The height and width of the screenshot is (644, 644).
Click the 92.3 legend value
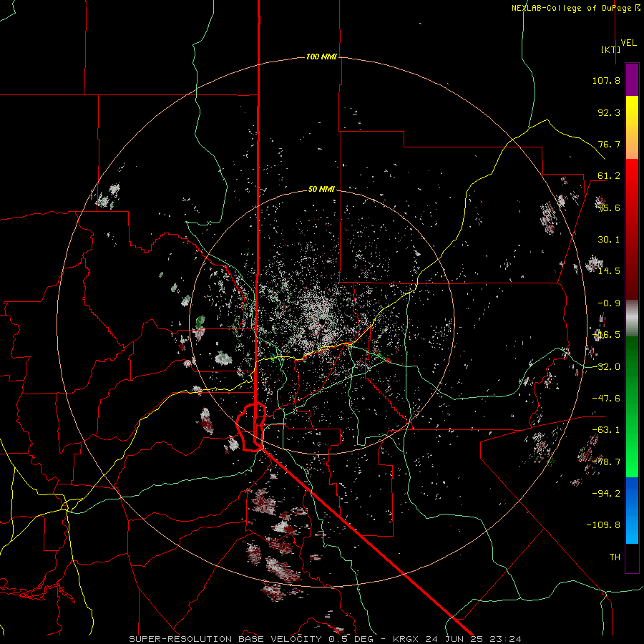pyautogui.click(x=609, y=112)
